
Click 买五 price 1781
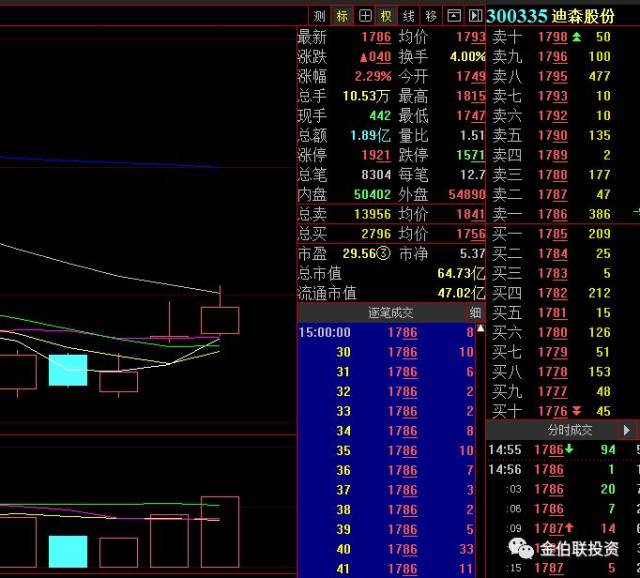[x=552, y=313]
